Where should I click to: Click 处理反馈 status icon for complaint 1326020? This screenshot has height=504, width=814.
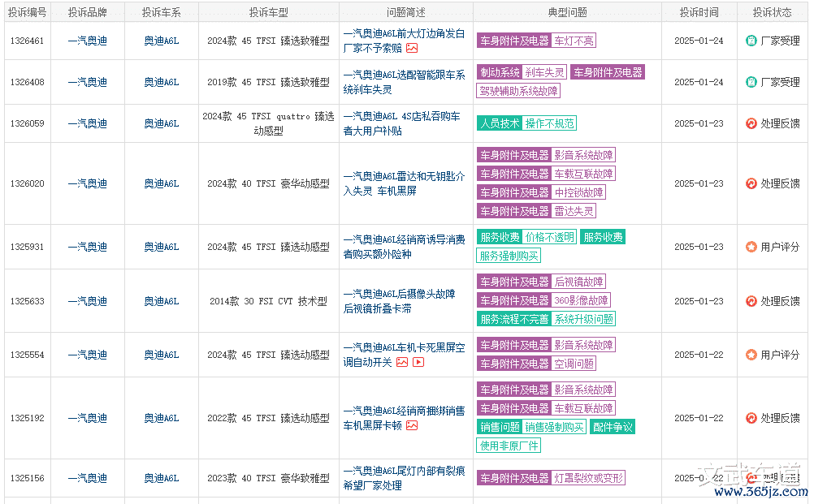751,183
